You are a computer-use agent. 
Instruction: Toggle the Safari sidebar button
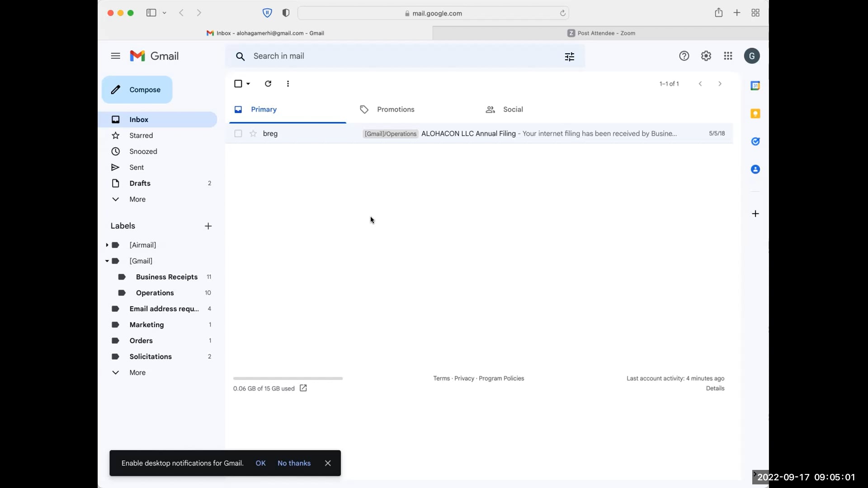[x=151, y=13]
